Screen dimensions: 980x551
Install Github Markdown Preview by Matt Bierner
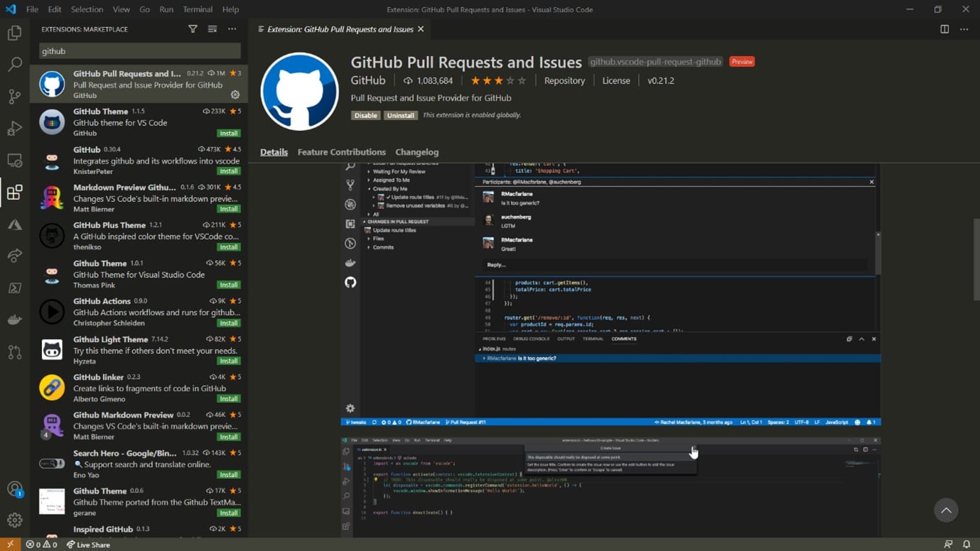[229, 437]
